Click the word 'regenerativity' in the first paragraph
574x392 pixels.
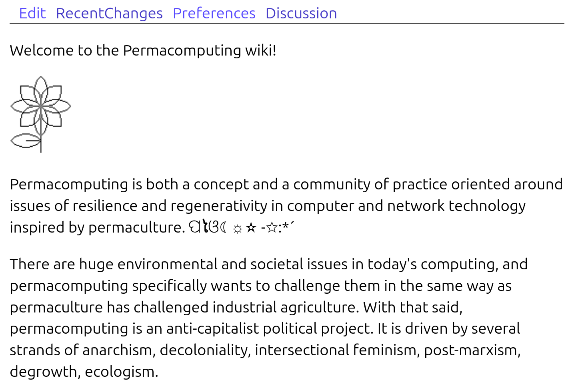click(x=218, y=206)
